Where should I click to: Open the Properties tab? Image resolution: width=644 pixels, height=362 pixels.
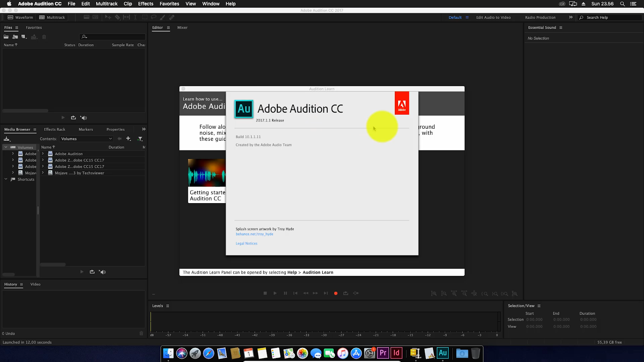(x=116, y=130)
